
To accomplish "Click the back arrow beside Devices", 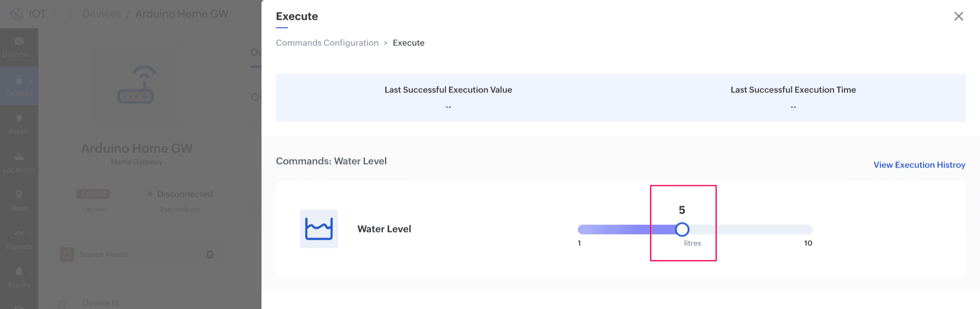I will 70,14.
